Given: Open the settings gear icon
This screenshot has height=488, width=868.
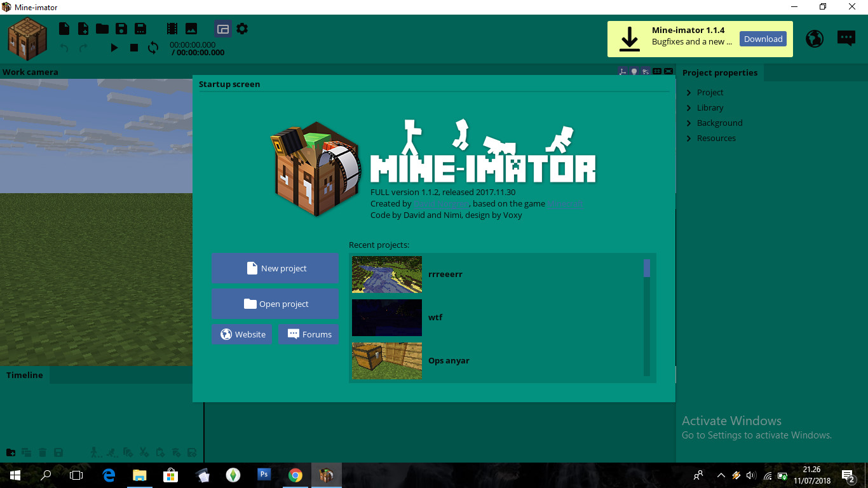Looking at the screenshot, I should tap(241, 29).
